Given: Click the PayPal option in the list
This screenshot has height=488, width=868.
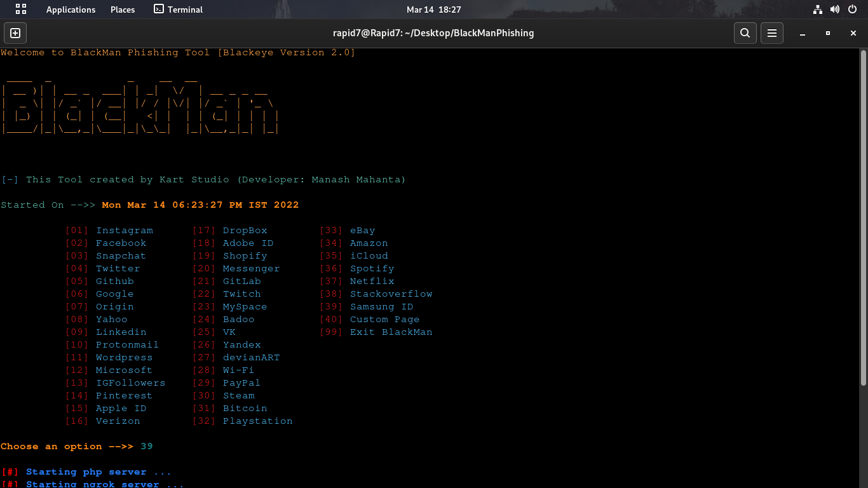Looking at the screenshot, I should [x=241, y=383].
